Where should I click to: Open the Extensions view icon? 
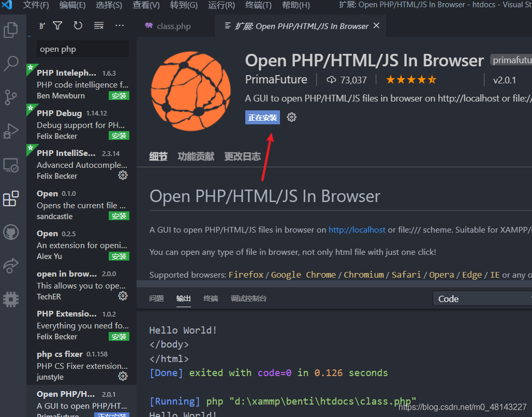11,198
